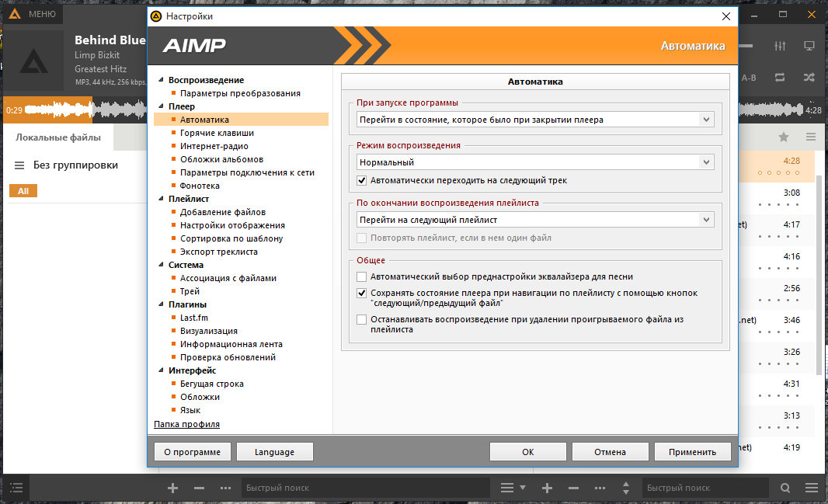This screenshot has height=504, width=828.
Task: Click the minus icon right of library search
Action: [x=573, y=488]
